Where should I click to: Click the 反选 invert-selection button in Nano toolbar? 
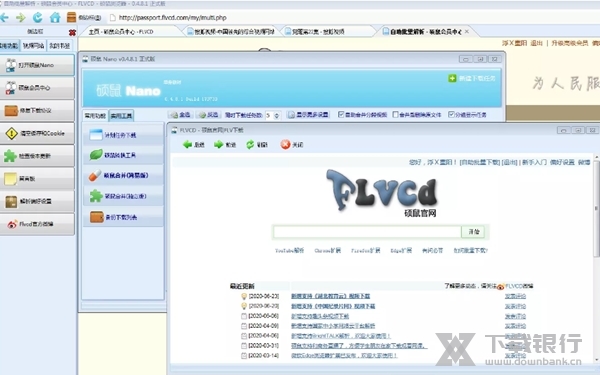tap(208, 115)
